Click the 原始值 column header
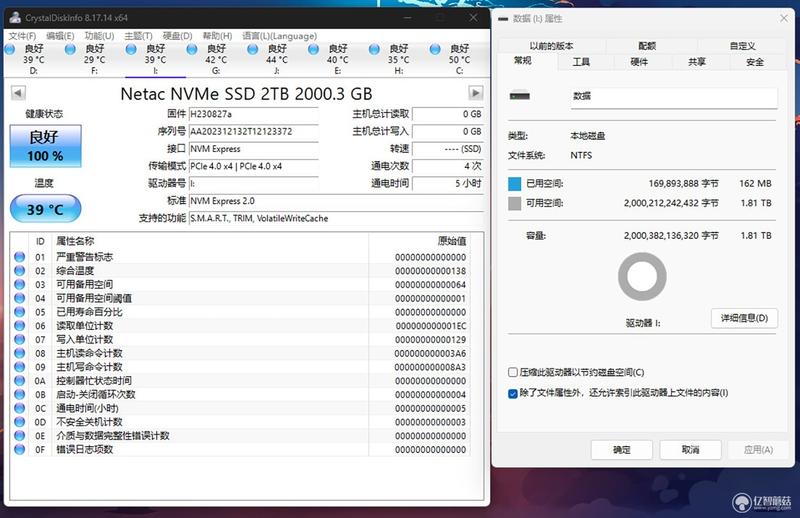Viewport: 800px width, 518px height. [x=452, y=241]
